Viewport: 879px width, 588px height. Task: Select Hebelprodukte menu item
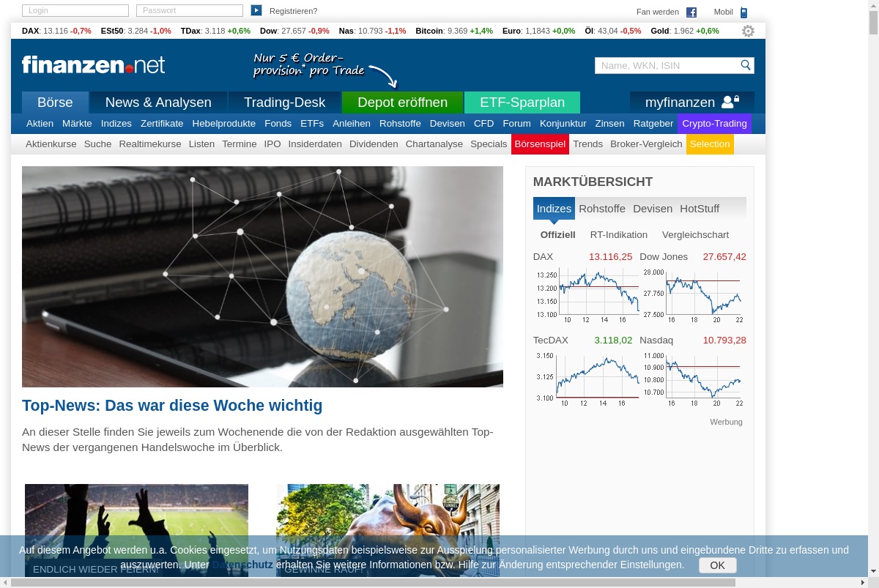224,124
